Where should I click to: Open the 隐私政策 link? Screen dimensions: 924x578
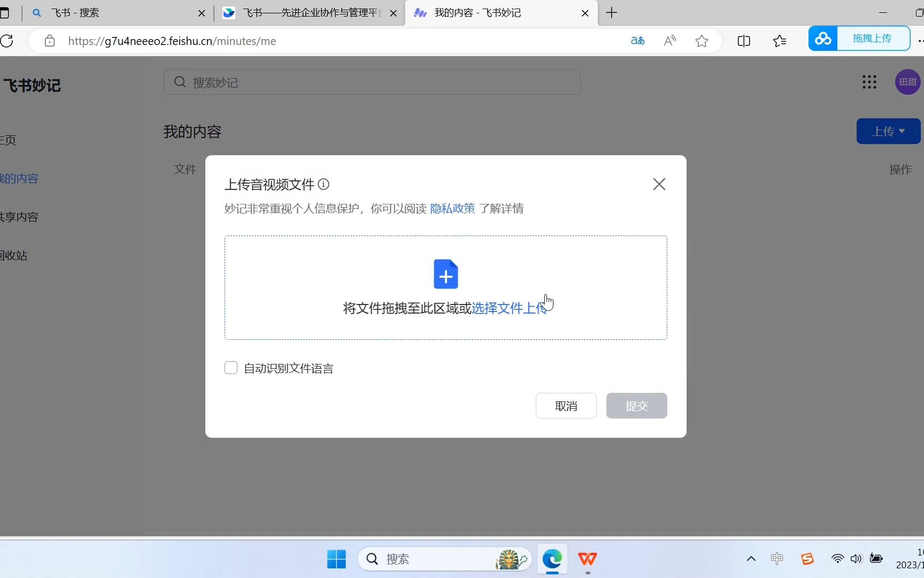point(452,209)
